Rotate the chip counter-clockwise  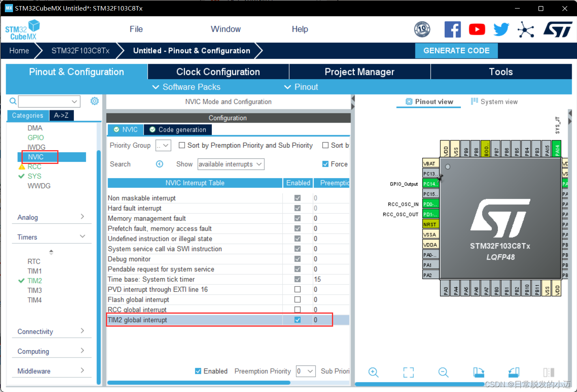click(514, 373)
